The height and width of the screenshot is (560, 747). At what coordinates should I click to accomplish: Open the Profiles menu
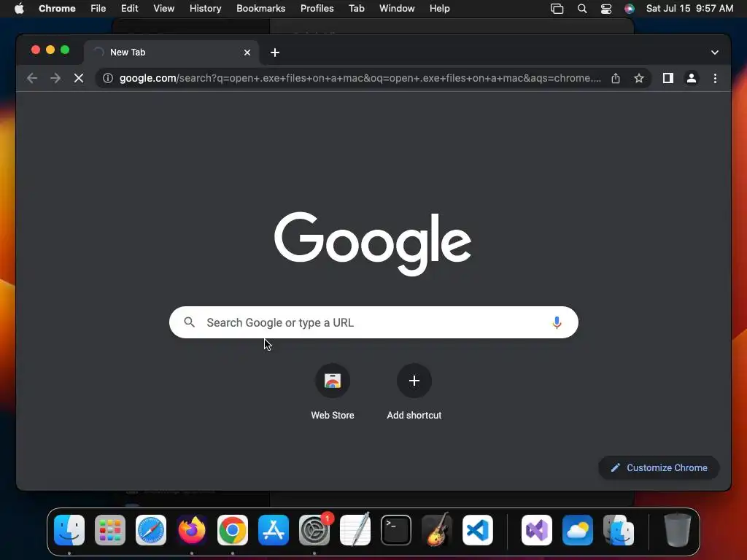coord(317,9)
